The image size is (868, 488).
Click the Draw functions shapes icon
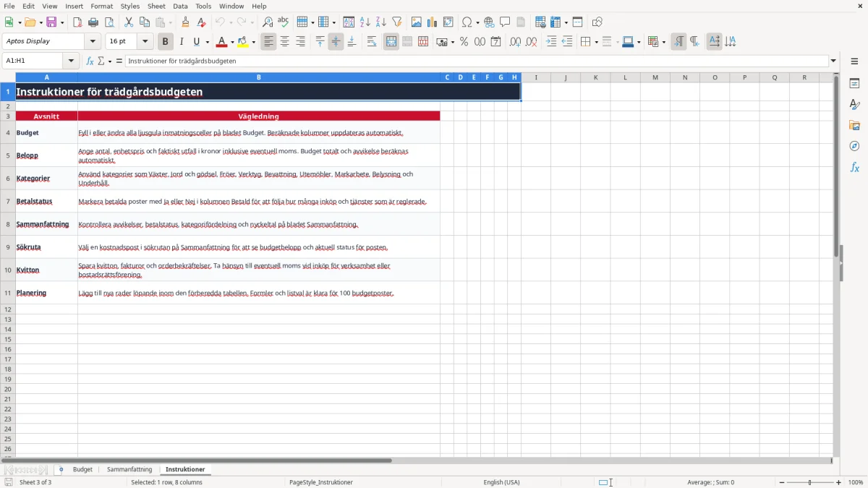coord(597,22)
